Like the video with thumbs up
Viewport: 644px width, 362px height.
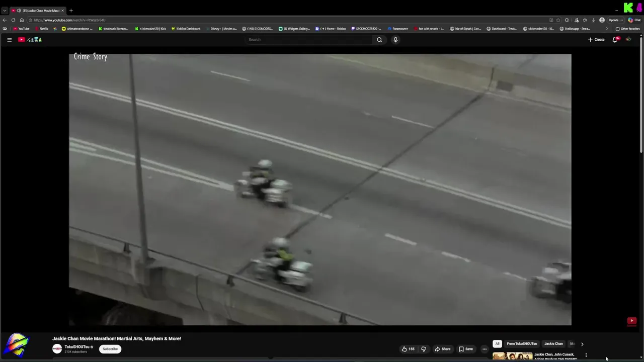point(408,349)
